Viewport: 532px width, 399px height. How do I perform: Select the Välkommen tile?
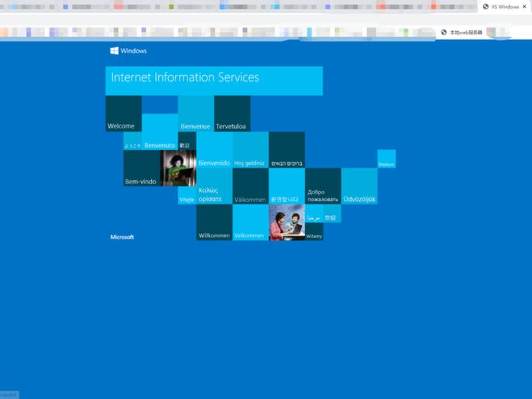point(251,186)
